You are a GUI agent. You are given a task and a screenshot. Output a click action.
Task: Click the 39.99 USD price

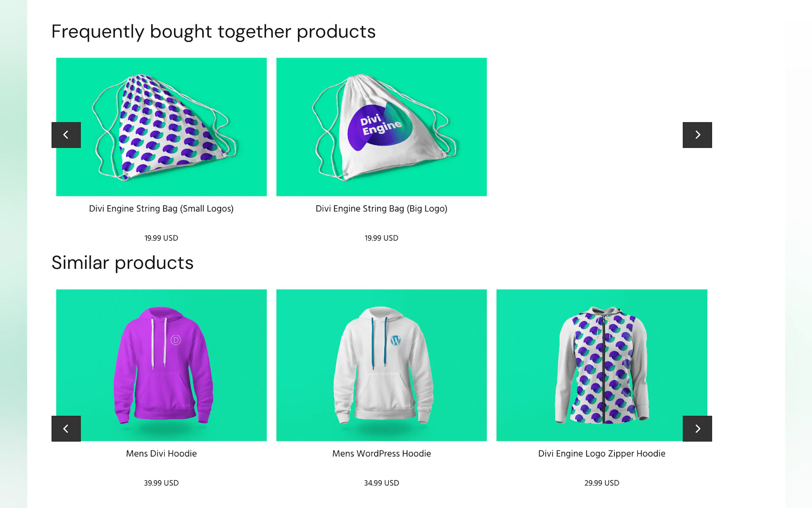coord(161,483)
